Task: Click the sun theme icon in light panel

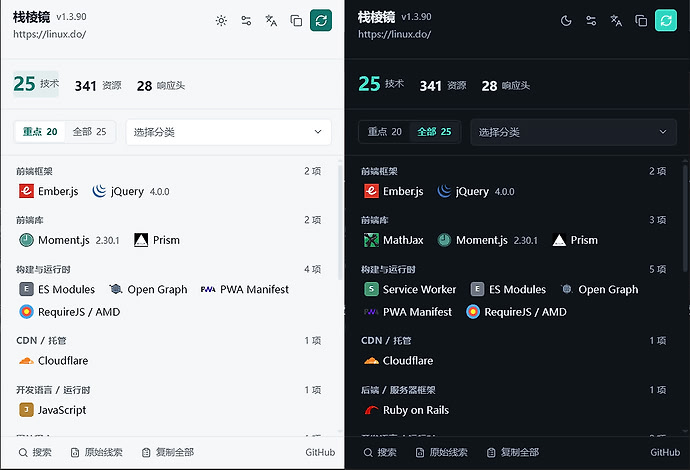Action: tap(221, 21)
